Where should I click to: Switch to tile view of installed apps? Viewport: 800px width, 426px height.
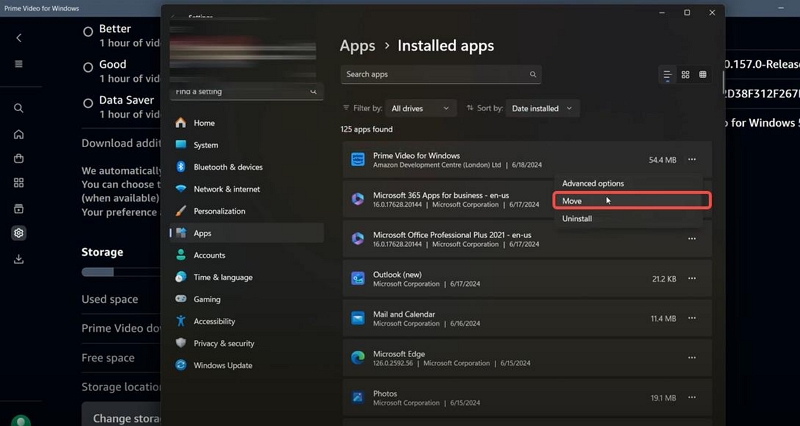click(x=703, y=75)
